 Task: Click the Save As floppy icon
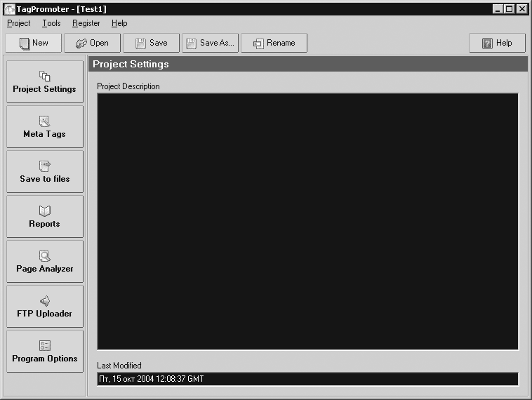pos(191,43)
